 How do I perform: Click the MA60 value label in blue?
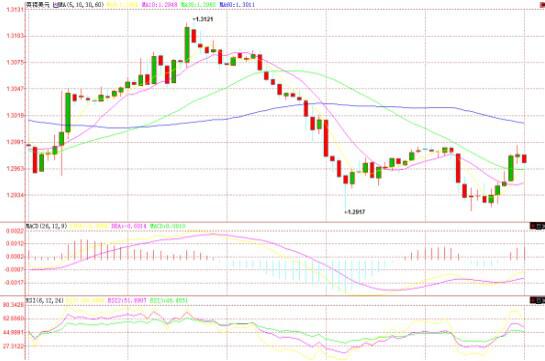point(237,5)
